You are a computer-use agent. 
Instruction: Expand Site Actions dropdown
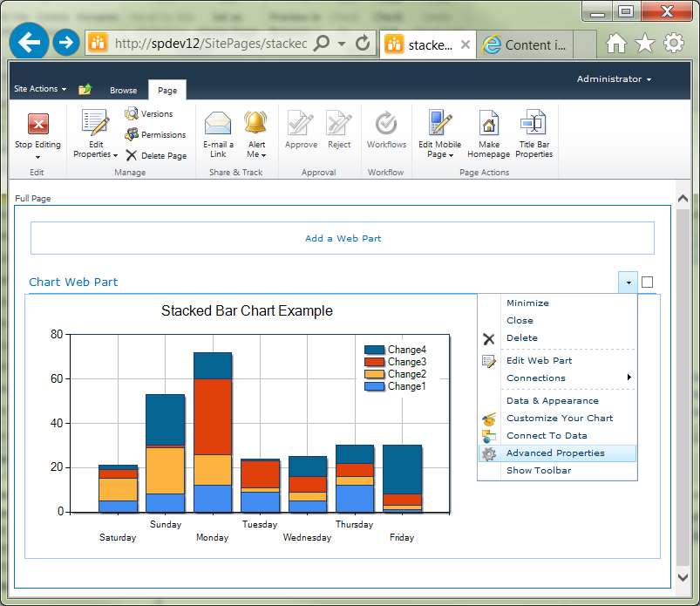tap(40, 89)
